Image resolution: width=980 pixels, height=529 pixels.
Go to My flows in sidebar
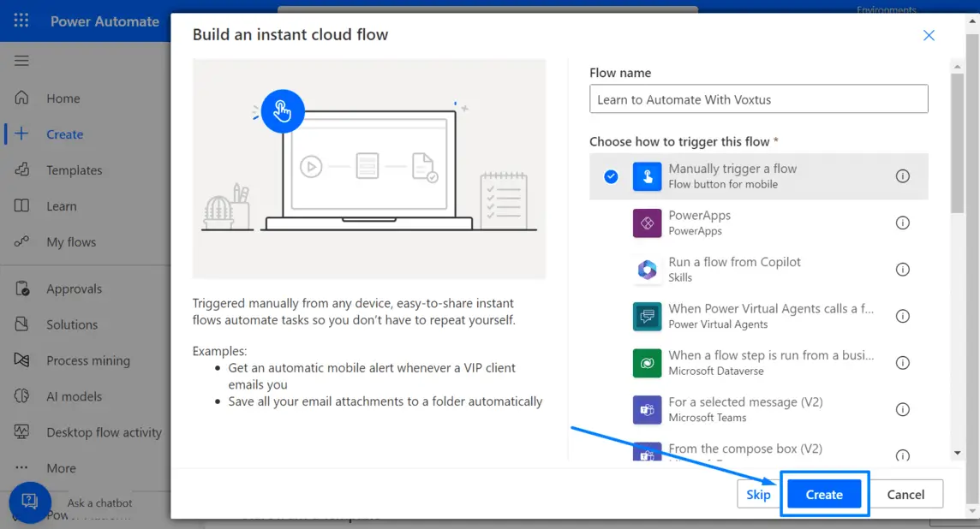click(x=71, y=242)
